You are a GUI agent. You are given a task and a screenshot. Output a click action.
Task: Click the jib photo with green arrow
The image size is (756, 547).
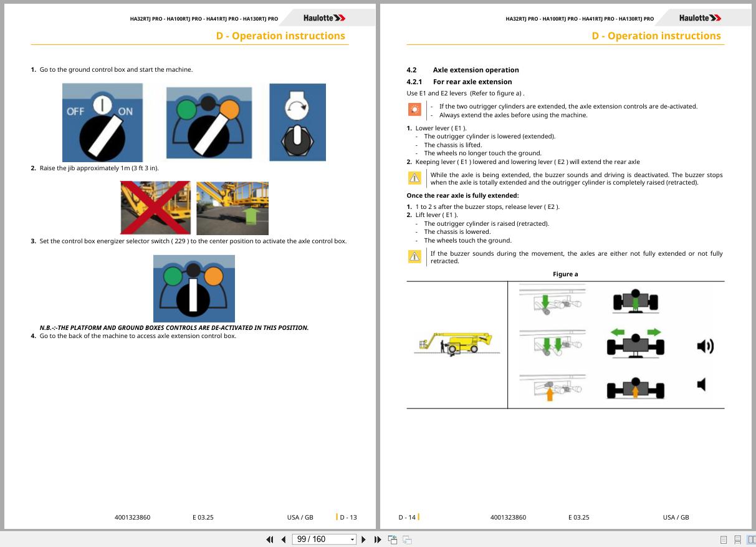pos(232,208)
